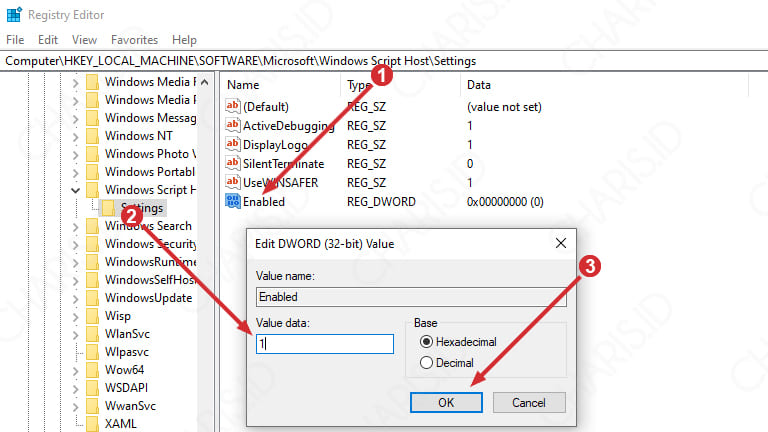The height and width of the screenshot is (432, 768).
Task: Open the Help menu
Action: click(184, 40)
